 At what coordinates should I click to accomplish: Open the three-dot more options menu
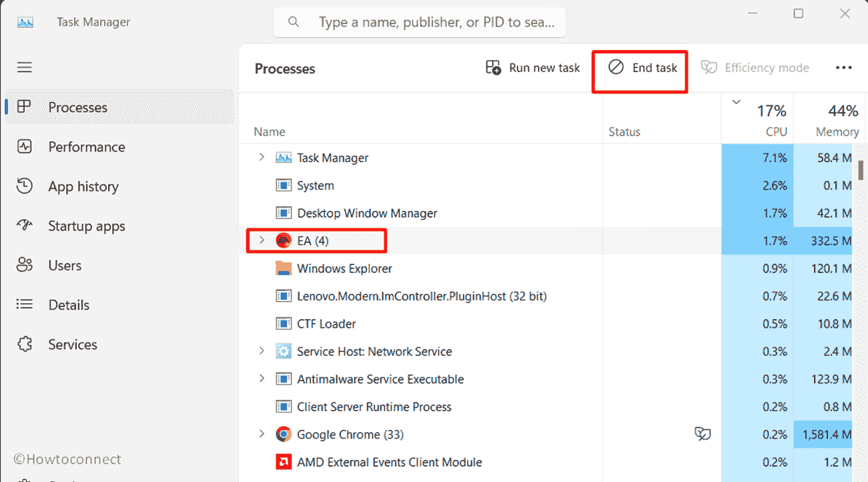(x=844, y=67)
